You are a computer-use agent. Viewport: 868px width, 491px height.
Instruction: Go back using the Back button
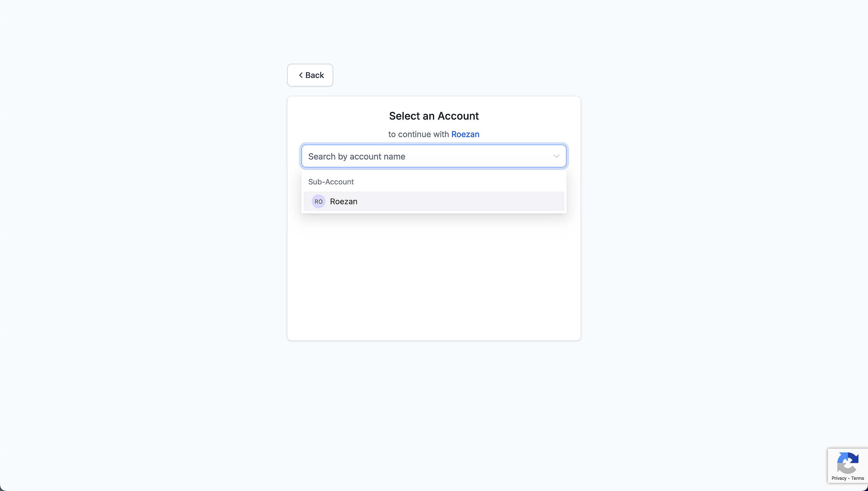click(310, 75)
